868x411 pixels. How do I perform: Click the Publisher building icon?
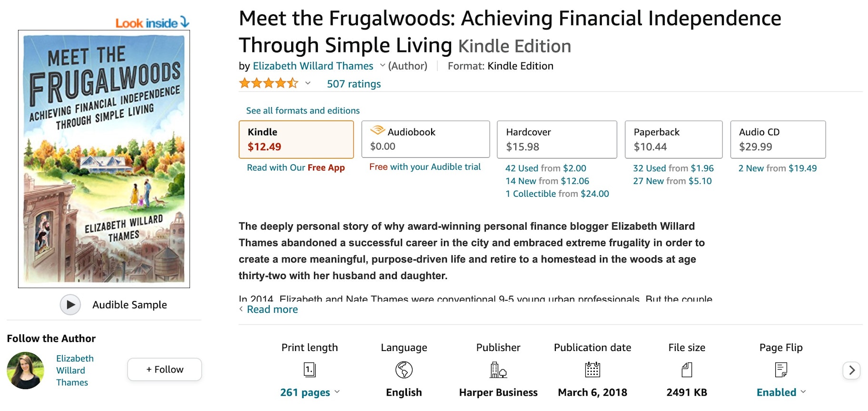point(498,370)
